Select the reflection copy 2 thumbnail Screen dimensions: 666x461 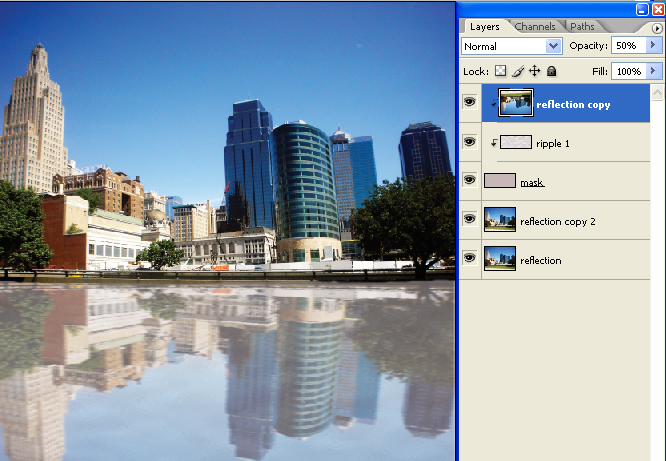click(x=500, y=219)
